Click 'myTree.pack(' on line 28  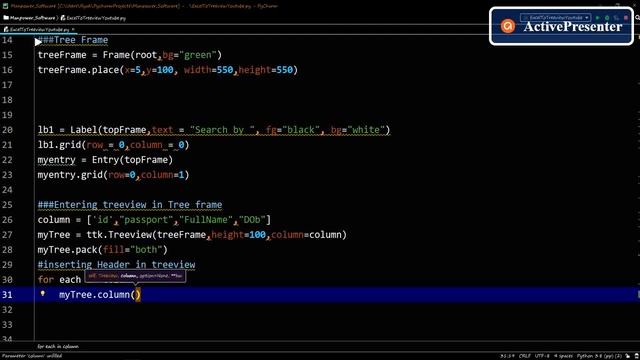(70, 250)
